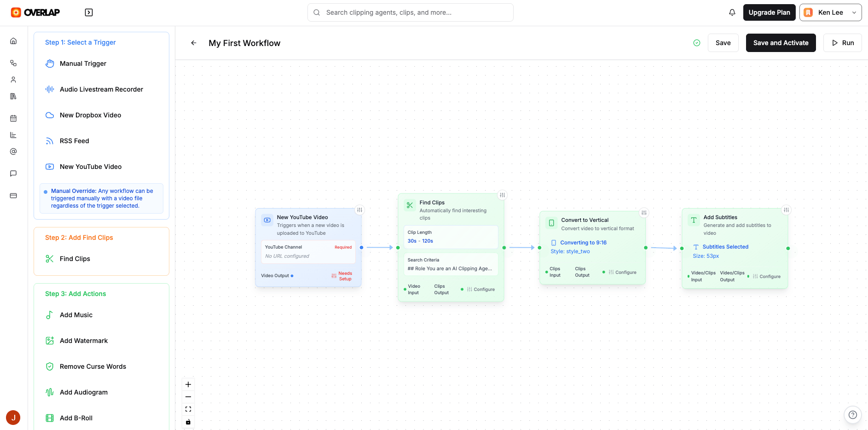Open settings icon on Add Subtitles node
The height and width of the screenshot is (430, 868).
[786, 210]
